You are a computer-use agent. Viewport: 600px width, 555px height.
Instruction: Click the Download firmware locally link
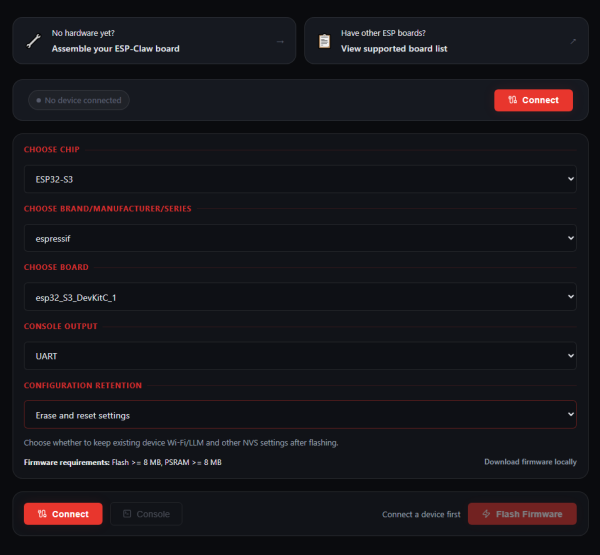530,462
